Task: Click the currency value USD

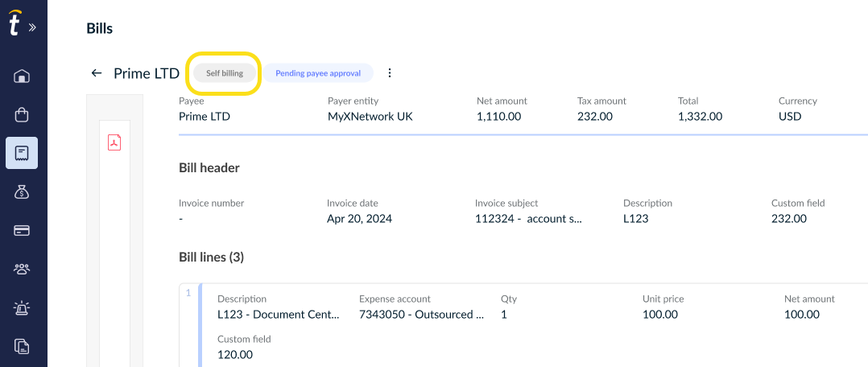Action: 790,117
